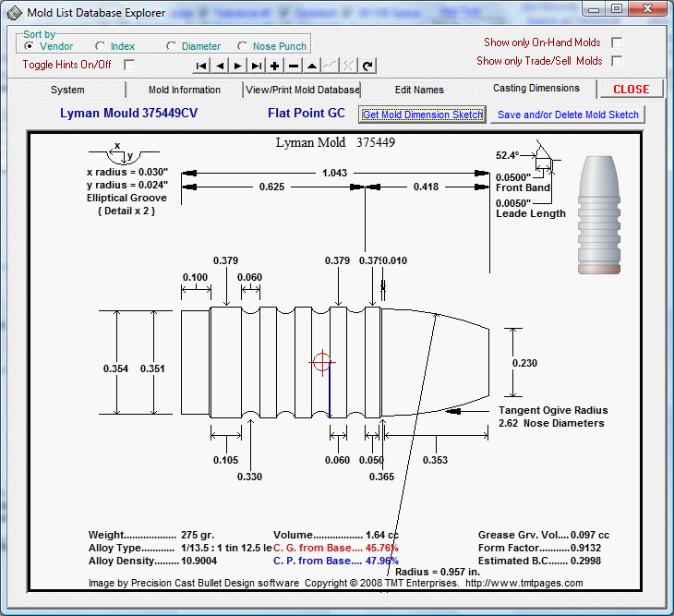The height and width of the screenshot is (616, 674).
Task: Click body length value 0.625
Action: pos(271,187)
